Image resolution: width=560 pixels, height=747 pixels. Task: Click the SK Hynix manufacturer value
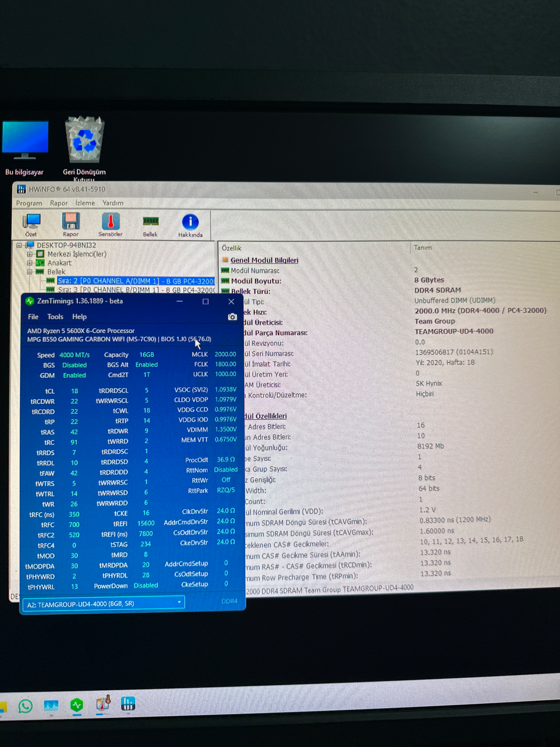429,384
